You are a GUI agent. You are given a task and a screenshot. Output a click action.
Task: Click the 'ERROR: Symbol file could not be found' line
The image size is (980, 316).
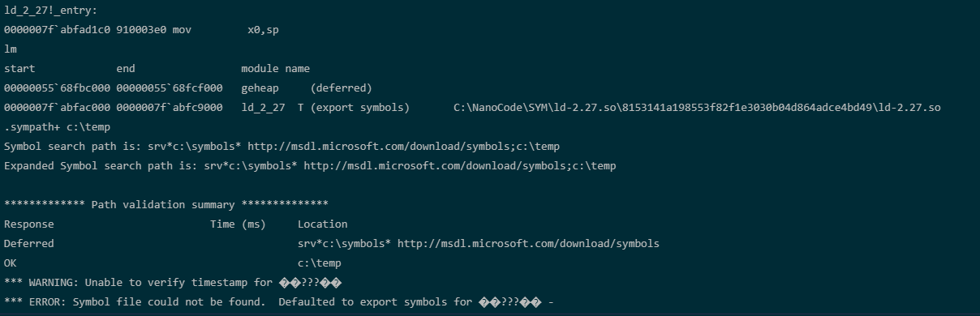point(279,302)
